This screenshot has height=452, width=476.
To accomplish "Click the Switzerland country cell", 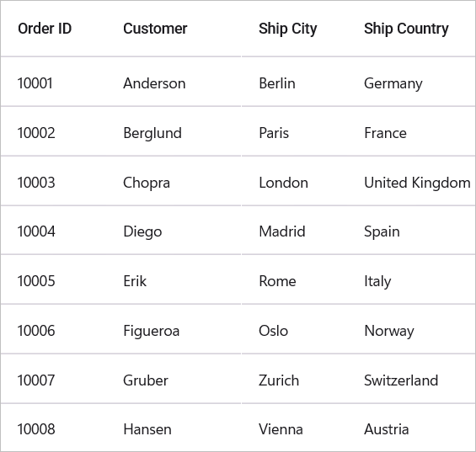I will coord(401,380).
